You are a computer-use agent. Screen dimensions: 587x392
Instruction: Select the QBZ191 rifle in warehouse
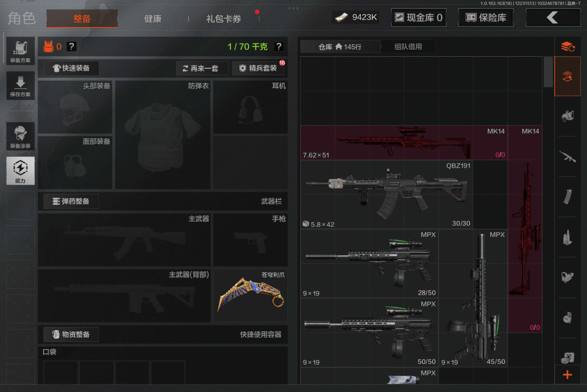[x=386, y=194]
